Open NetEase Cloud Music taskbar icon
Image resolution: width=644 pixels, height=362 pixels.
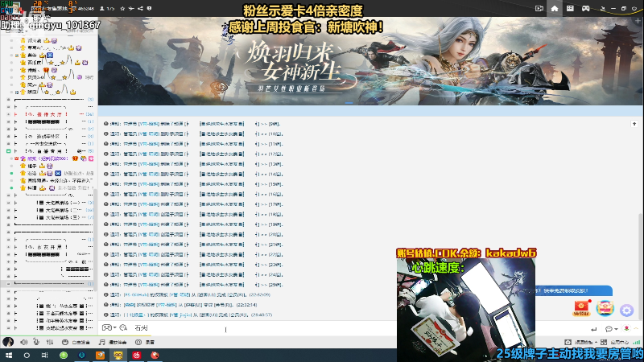(x=137, y=356)
